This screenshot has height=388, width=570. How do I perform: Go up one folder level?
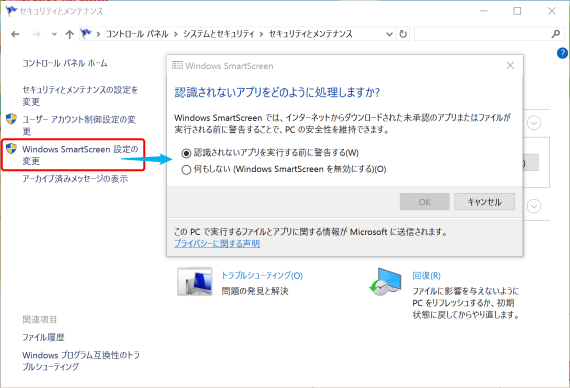(x=69, y=34)
